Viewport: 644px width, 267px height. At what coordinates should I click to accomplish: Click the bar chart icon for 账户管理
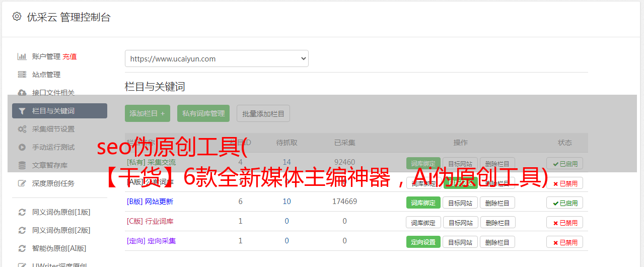[x=22, y=56]
